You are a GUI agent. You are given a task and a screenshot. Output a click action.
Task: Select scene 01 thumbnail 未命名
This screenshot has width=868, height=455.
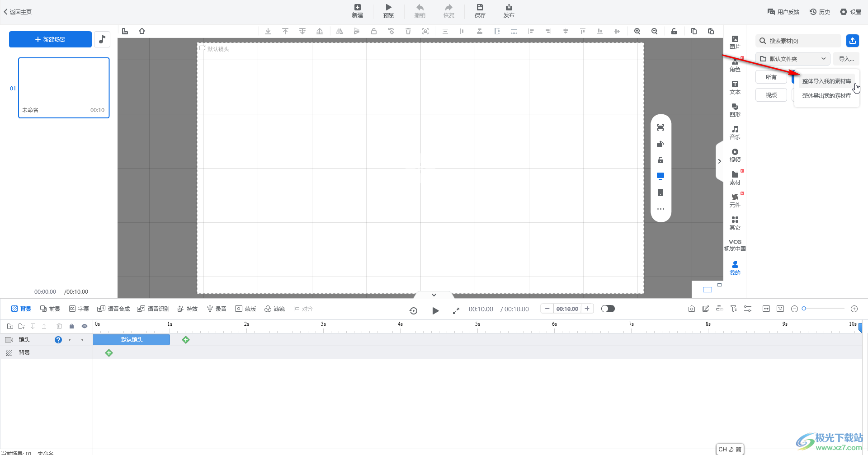click(x=64, y=88)
